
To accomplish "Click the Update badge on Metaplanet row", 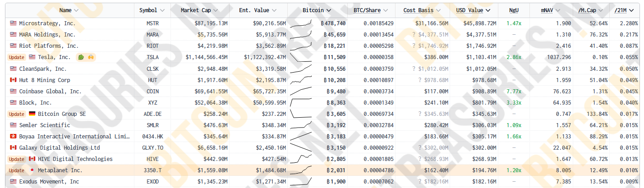I will click(x=17, y=170).
